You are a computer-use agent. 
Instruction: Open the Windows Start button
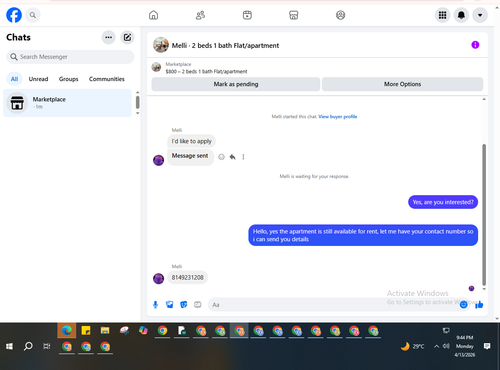coord(9,347)
